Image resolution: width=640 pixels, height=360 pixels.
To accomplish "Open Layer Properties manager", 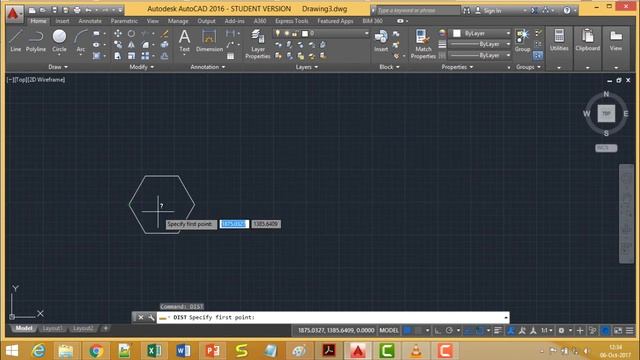I will coord(258,44).
